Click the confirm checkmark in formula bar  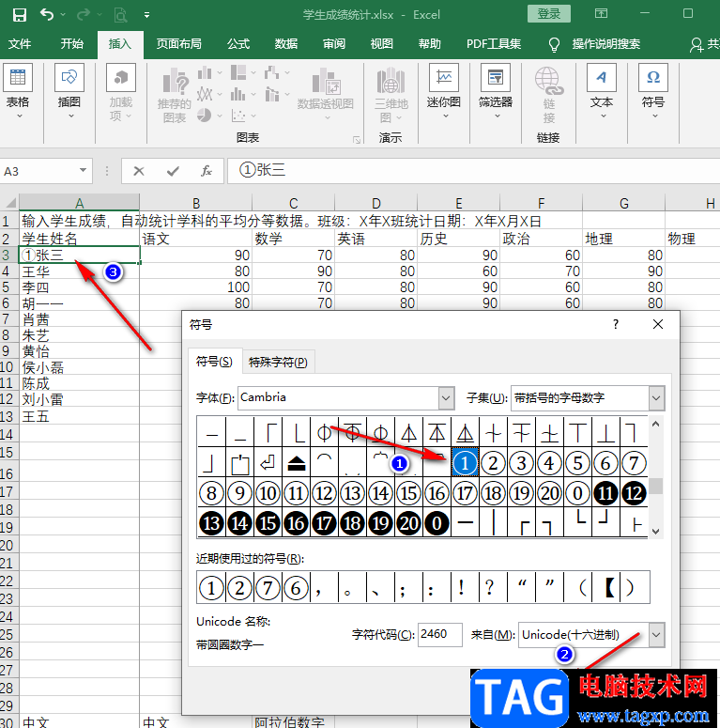[173, 171]
